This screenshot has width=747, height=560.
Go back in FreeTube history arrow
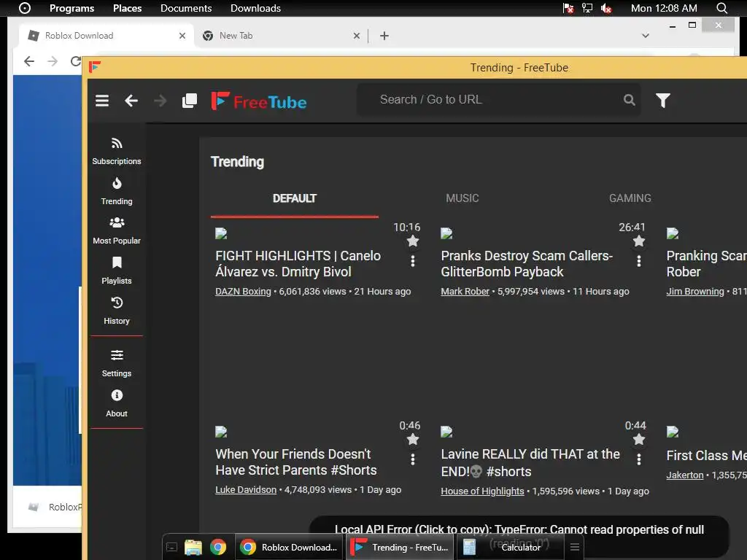tap(131, 101)
